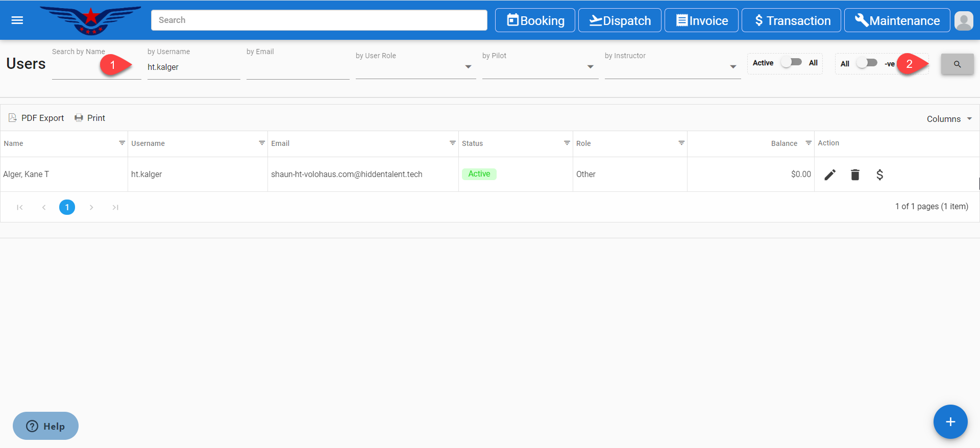
Task: Click the dollar sign icon in Action column
Action: pos(879,175)
